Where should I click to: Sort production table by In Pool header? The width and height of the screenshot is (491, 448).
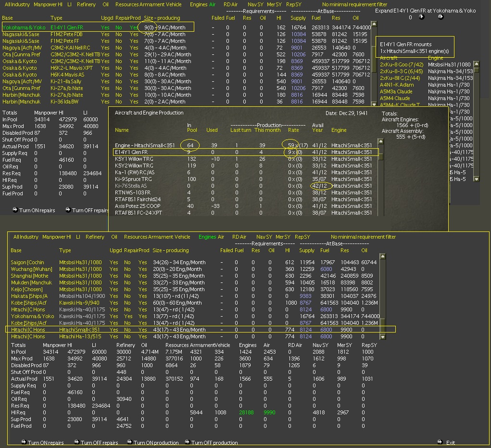point(192,128)
